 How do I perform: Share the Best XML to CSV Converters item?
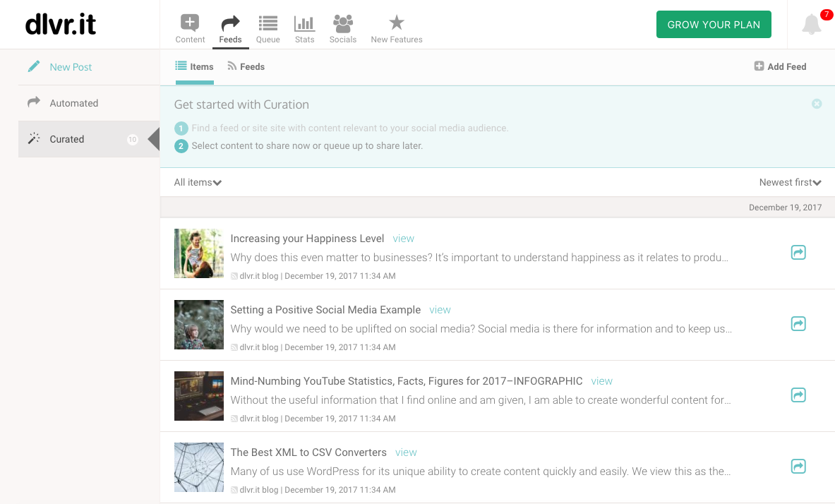(798, 467)
